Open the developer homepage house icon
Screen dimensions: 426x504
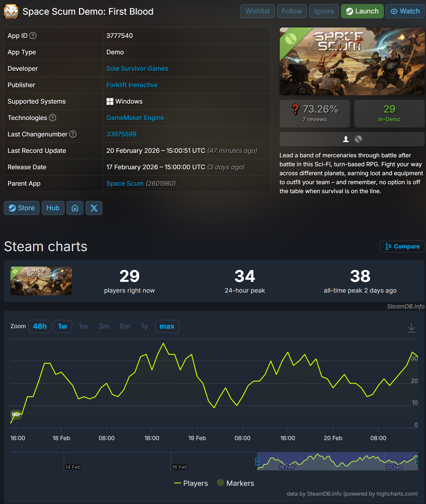[75, 208]
